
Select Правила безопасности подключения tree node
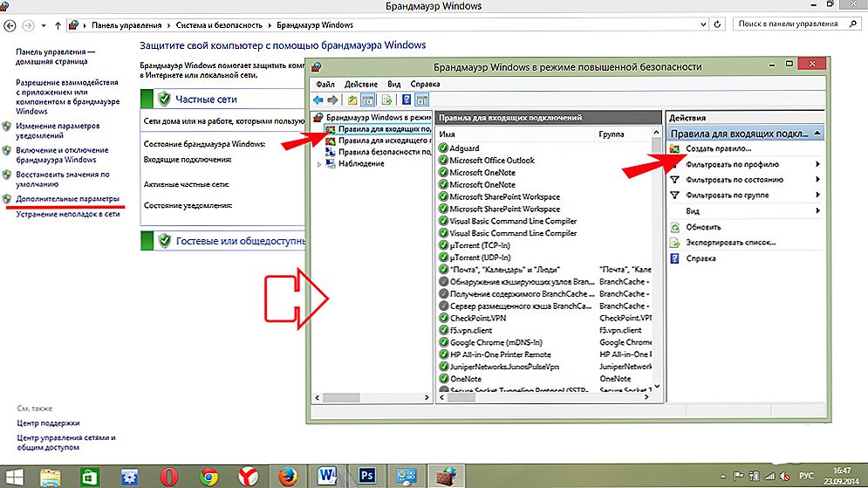[x=378, y=152]
